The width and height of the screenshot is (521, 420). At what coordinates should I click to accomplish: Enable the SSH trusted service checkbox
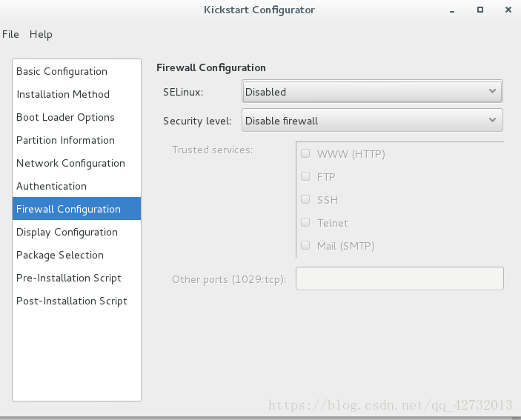pos(305,199)
